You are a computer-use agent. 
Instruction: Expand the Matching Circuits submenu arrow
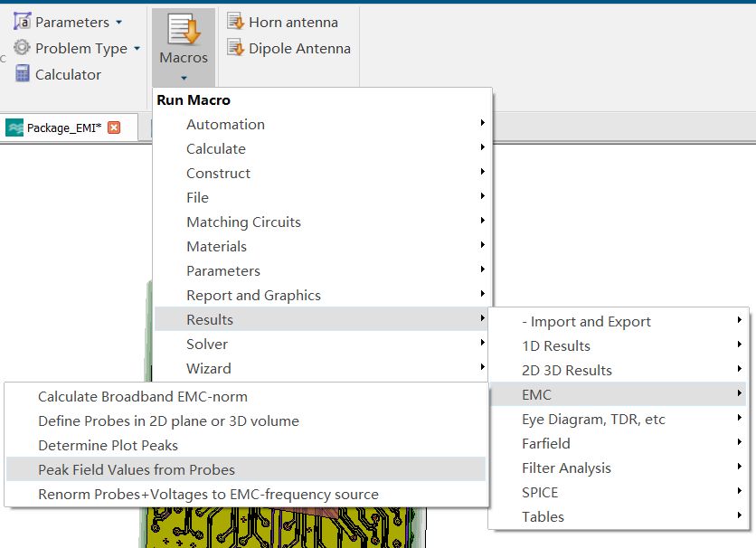pos(482,221)
